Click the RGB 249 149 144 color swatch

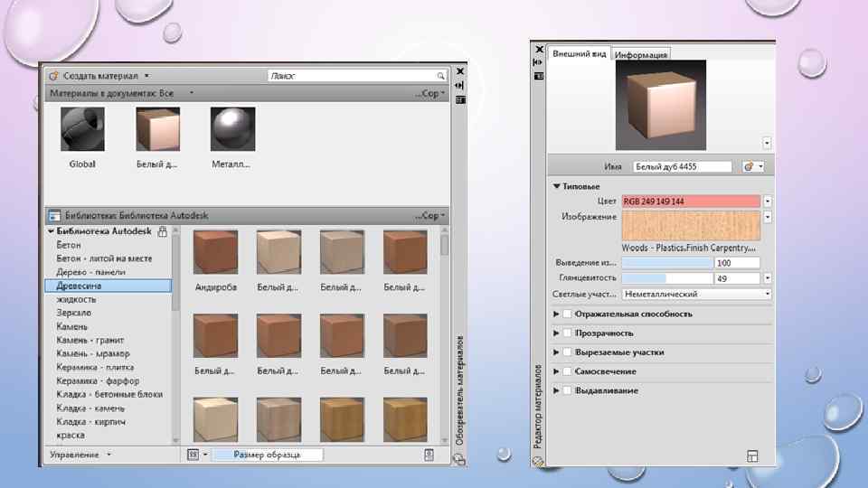click(x=690, y=201)
